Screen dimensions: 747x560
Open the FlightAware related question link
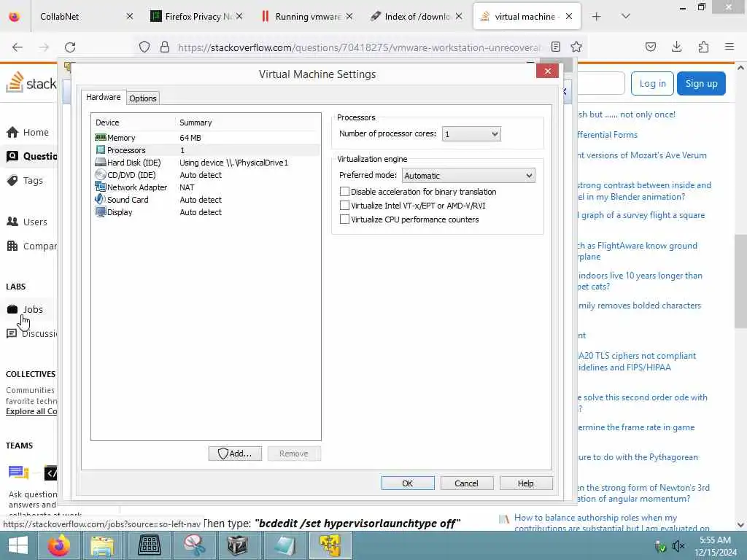pos(638,251)
